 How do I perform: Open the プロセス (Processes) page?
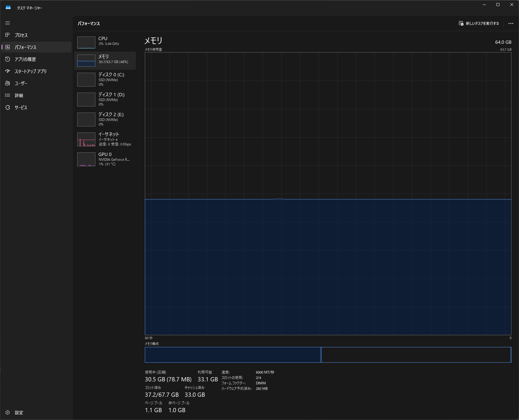coord(21,35)
